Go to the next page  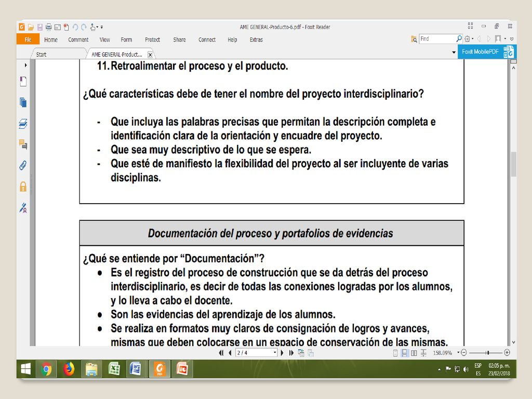tap(282, 353)
